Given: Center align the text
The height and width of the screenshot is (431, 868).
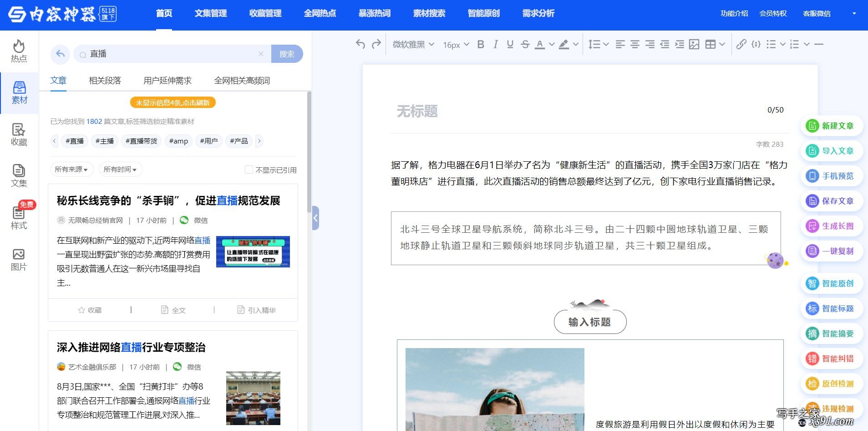Looking at the screenshot, I should tap(635, 44).
